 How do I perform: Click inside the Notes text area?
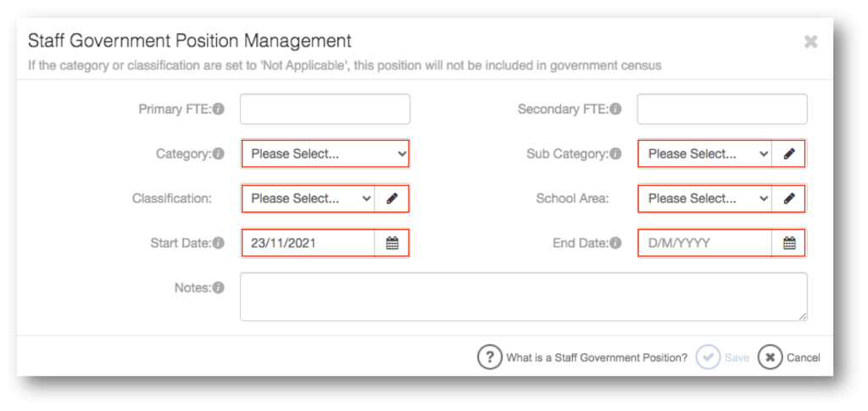tap(523, 297)
